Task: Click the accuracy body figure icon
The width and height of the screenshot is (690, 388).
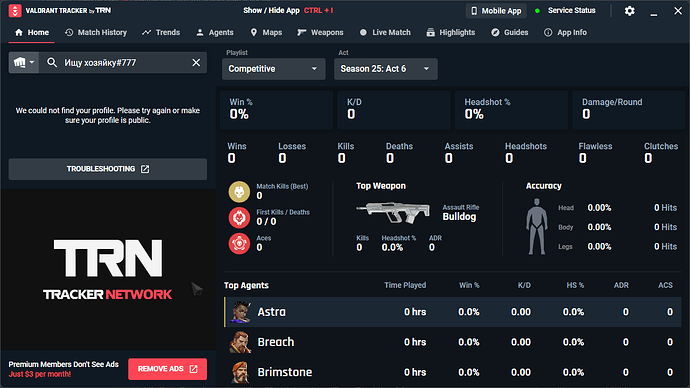Action: [x=537, y=226]
